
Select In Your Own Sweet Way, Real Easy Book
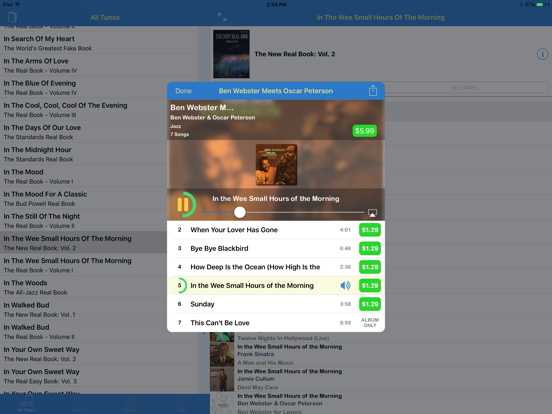click(99, 376)
